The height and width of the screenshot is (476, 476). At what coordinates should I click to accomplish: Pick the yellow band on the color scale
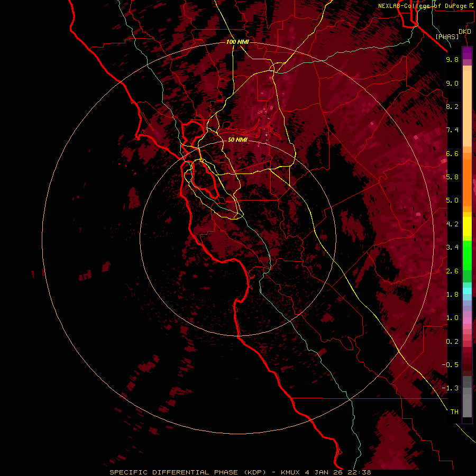click(x=467, y=226)
